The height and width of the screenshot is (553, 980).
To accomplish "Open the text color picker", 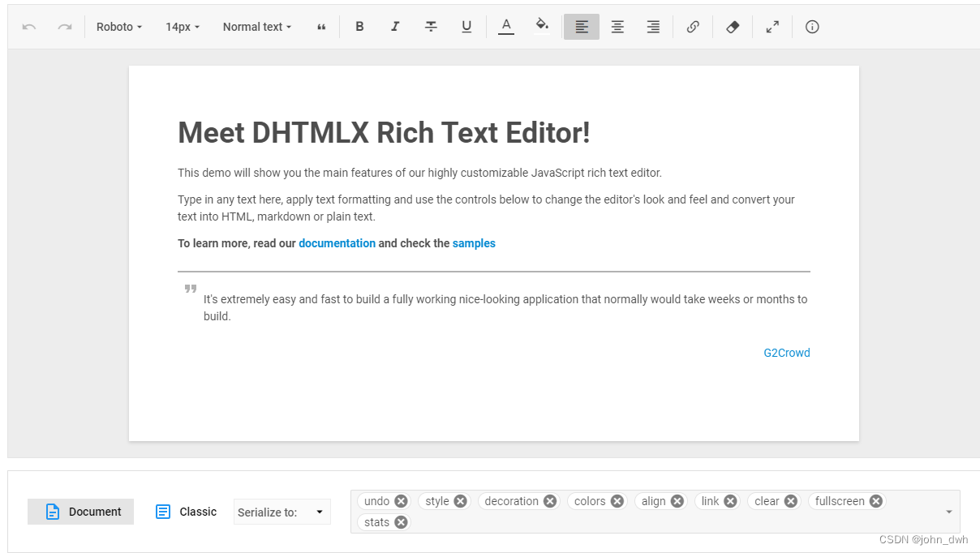I will click(506, 27).
